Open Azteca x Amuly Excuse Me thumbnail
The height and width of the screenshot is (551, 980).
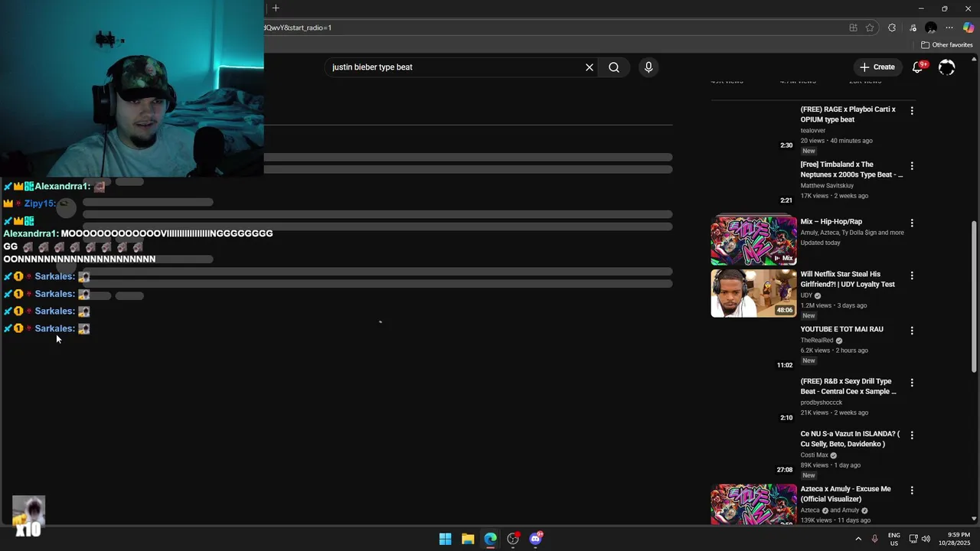point(753,504)
